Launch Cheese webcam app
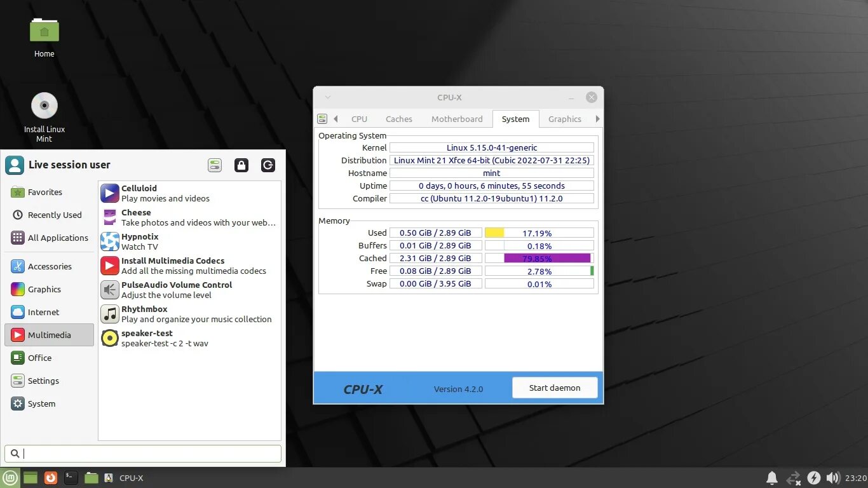Viewport: 868px width, 488px height. pos(189,217)
